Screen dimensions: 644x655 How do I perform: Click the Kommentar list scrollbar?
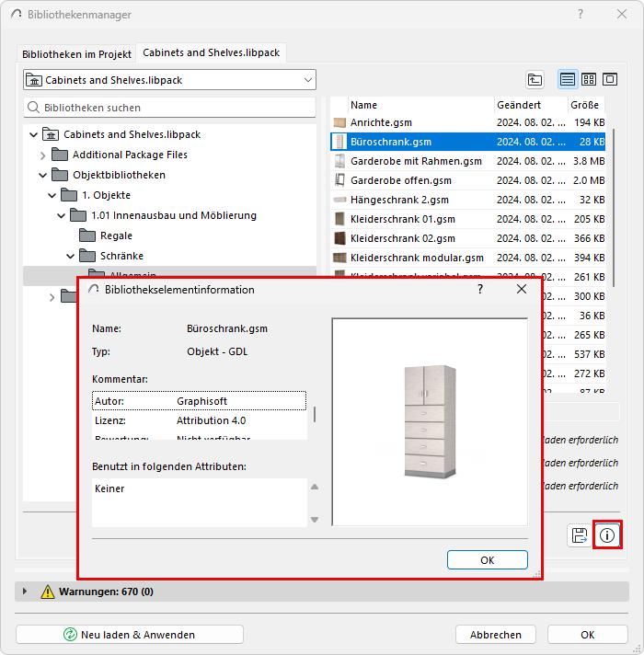[x=315, y=415]
